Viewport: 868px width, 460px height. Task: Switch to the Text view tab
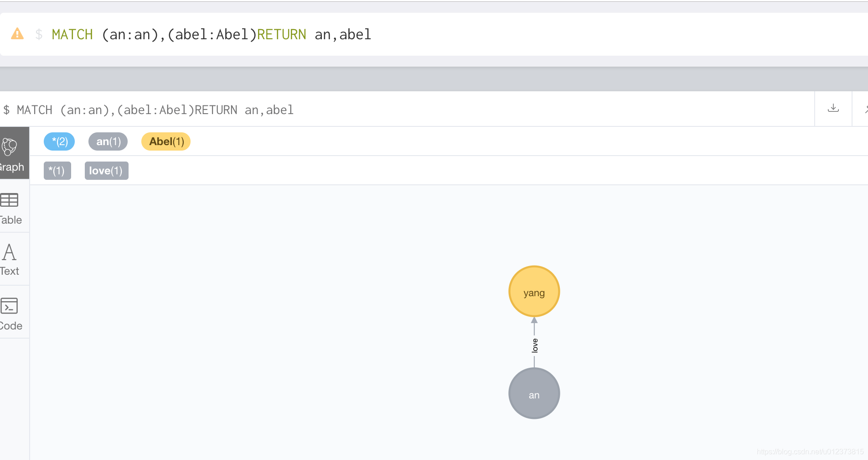click(14, 259)
